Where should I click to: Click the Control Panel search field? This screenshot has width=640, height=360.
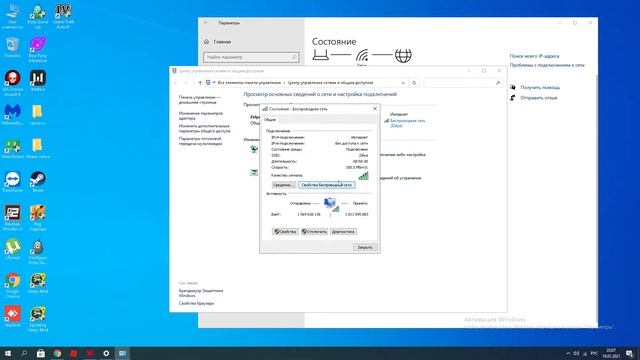[462, 83]
